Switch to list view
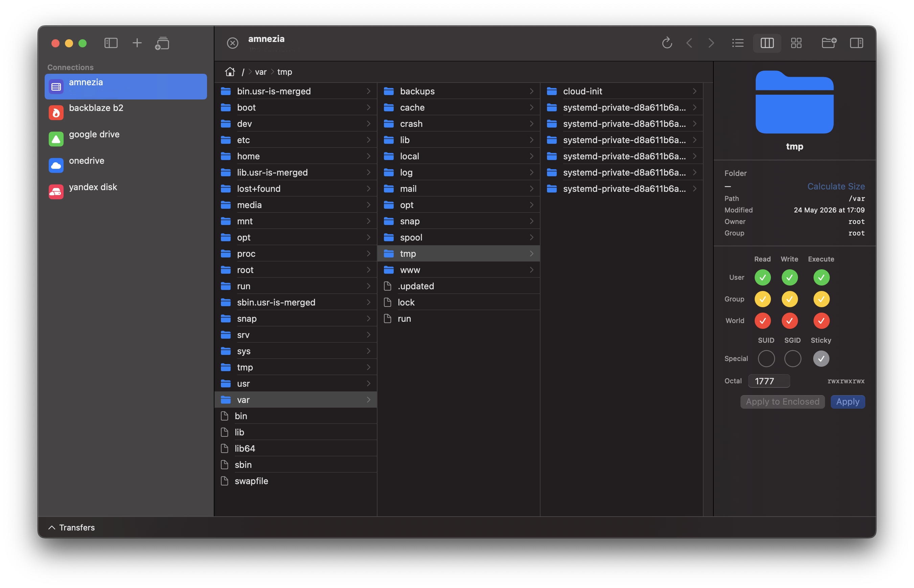The height and width of the screenshot is (588, 914). coord(738,43)
